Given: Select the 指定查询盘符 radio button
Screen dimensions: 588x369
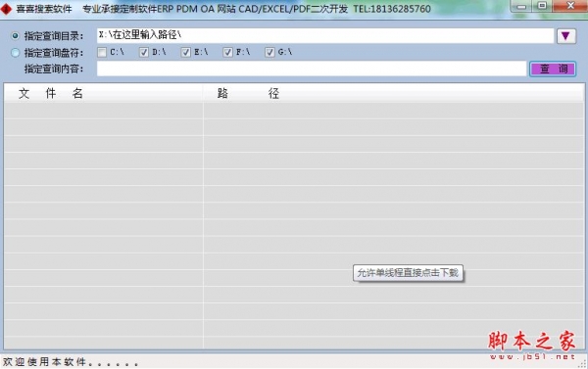Looking at the screenshot, I should point(15,53).
